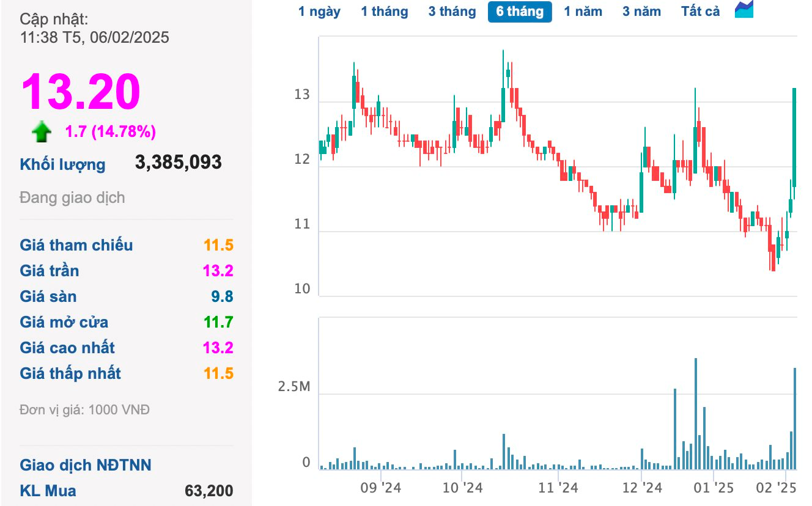Click the Giá trần value 13.2
Screen dimensions: 812x506
pyautogui.click(x=219, y=271)
